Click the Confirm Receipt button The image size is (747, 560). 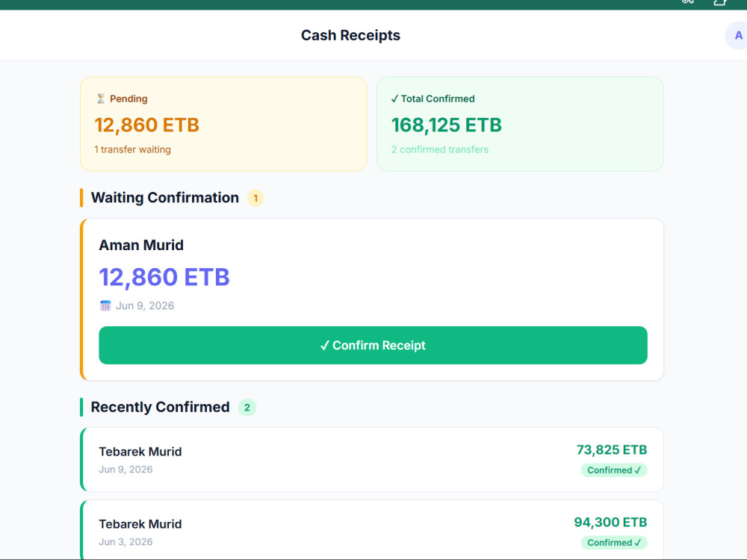point(373,345)
